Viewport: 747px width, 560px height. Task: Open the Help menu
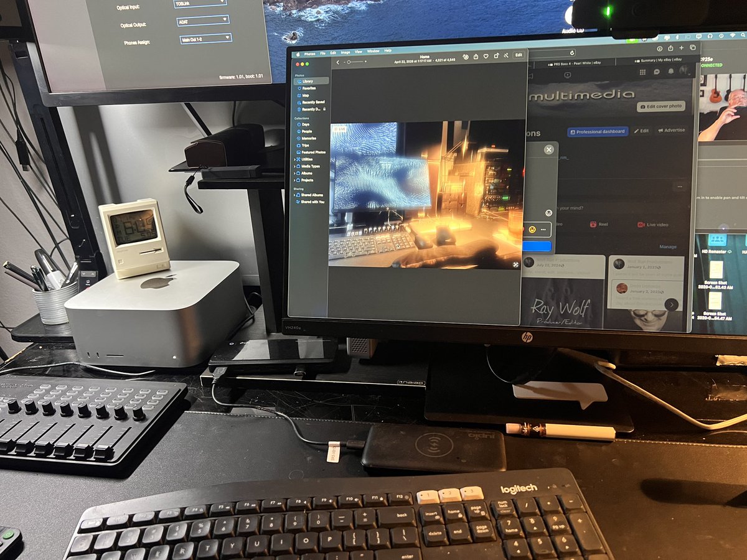pos(388,50)
